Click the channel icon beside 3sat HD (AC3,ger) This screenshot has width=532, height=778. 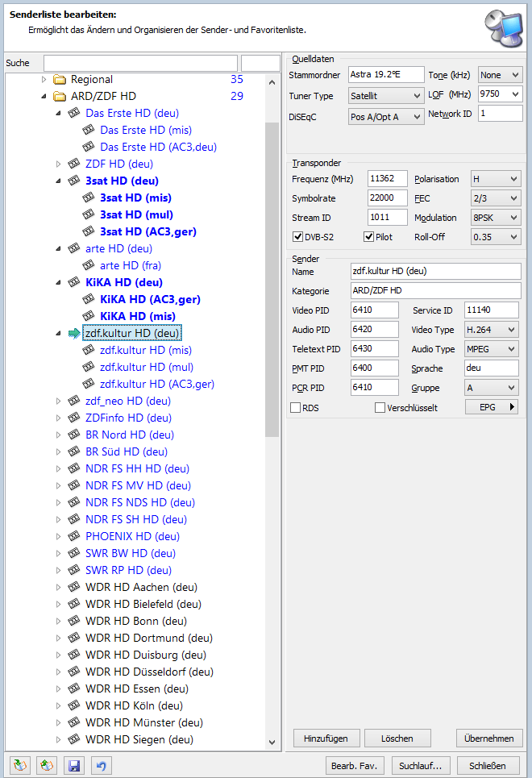click(x=89, y=231)
